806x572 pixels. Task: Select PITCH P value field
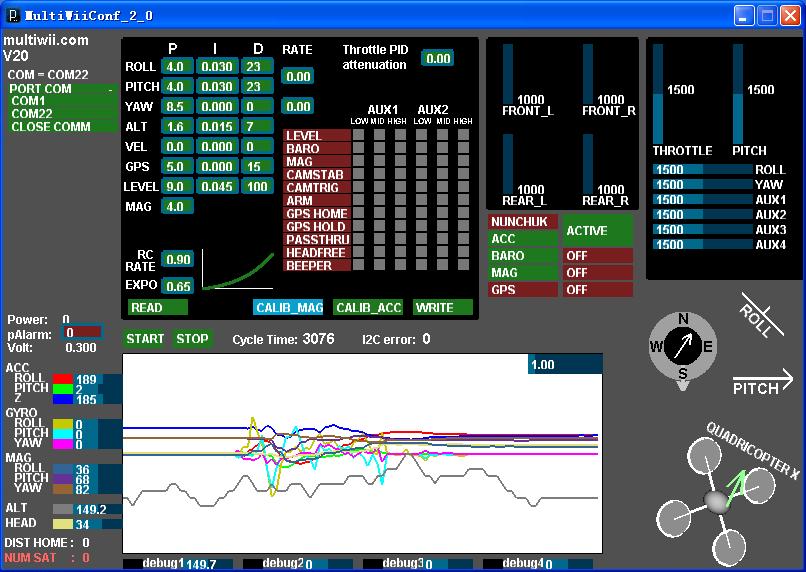177,86
